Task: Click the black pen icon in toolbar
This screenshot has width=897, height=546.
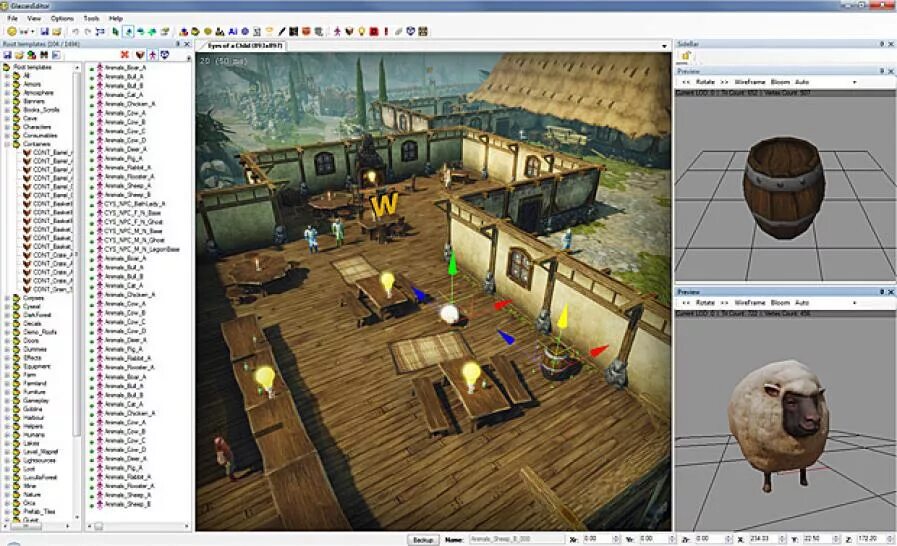Action: click(281, 31)
